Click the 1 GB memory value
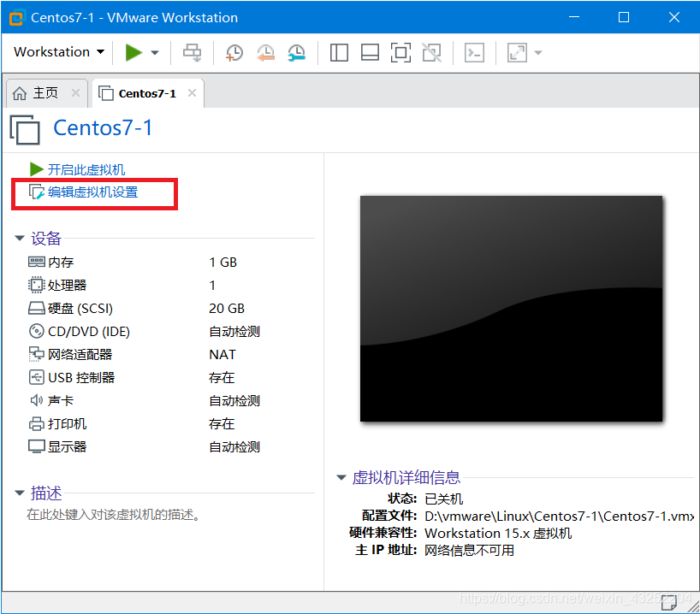This screenshot has width=700, height=614. point(222,263)
